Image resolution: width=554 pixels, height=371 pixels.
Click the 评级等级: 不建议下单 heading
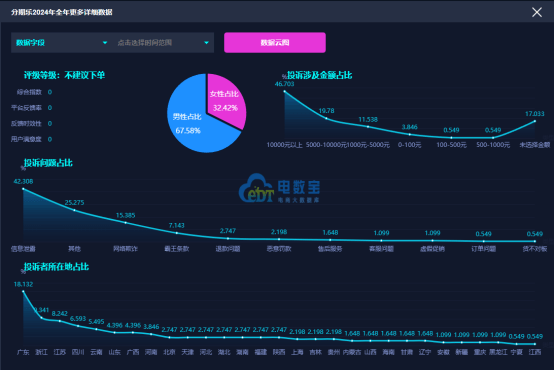click(x=64, y=75)
